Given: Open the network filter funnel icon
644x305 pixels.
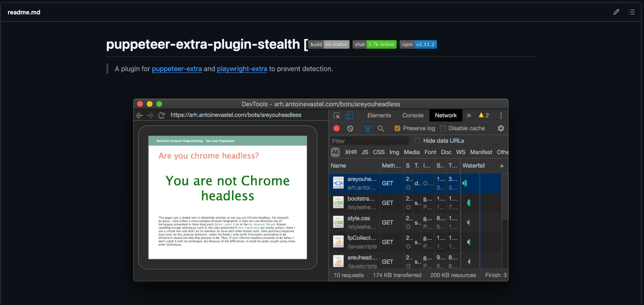Looking at the screenshot, I should [x=367, y=128].
